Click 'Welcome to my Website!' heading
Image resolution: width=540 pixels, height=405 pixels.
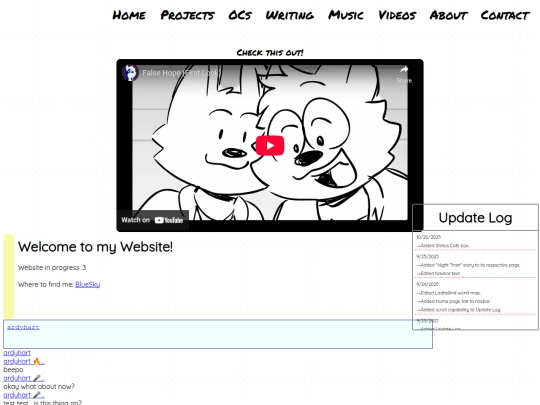pyautogui.click(x=95, y=247)
